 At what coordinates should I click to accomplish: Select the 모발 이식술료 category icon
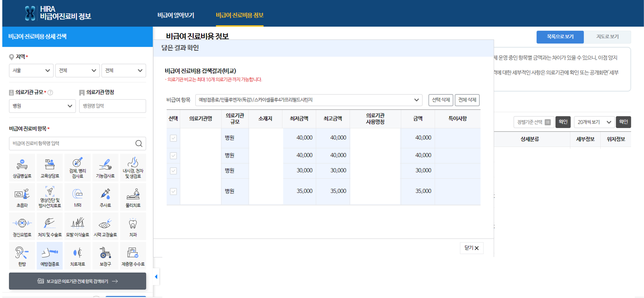(78, 226)
